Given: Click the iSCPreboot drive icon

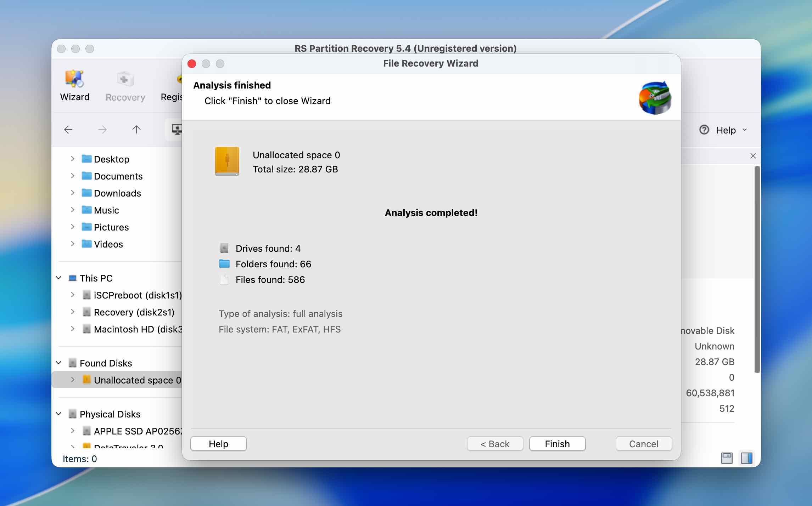Looking at the screenshot, I should [86, 295].
